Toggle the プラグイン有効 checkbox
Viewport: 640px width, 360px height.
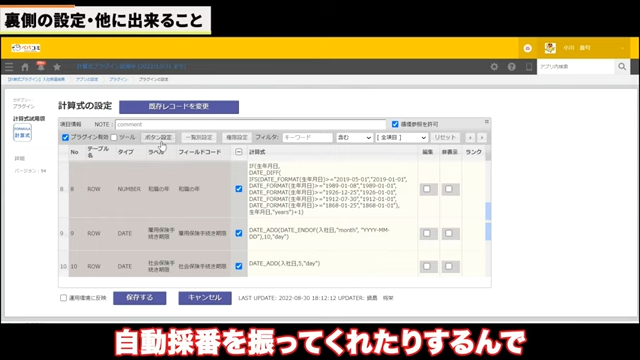point(65,138)
